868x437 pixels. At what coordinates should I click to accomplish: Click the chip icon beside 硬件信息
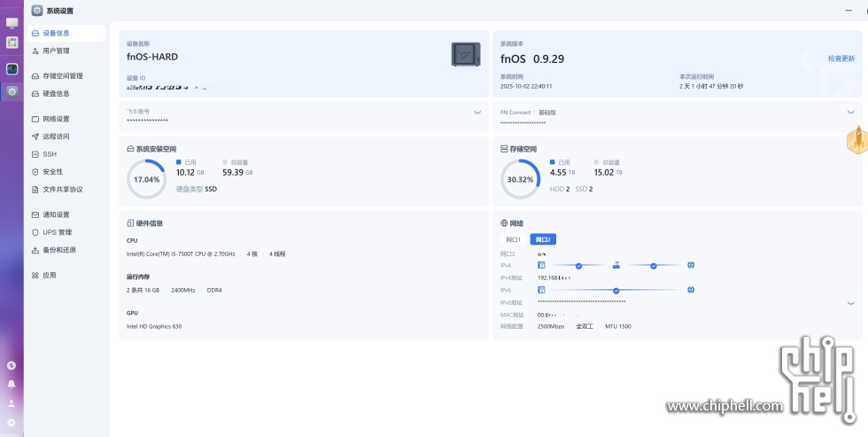131,223
